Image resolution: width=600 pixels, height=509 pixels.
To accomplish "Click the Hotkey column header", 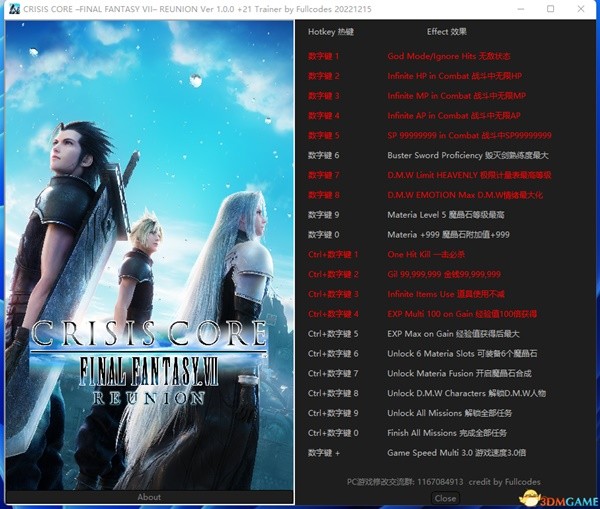I will [x=331, y=32].
